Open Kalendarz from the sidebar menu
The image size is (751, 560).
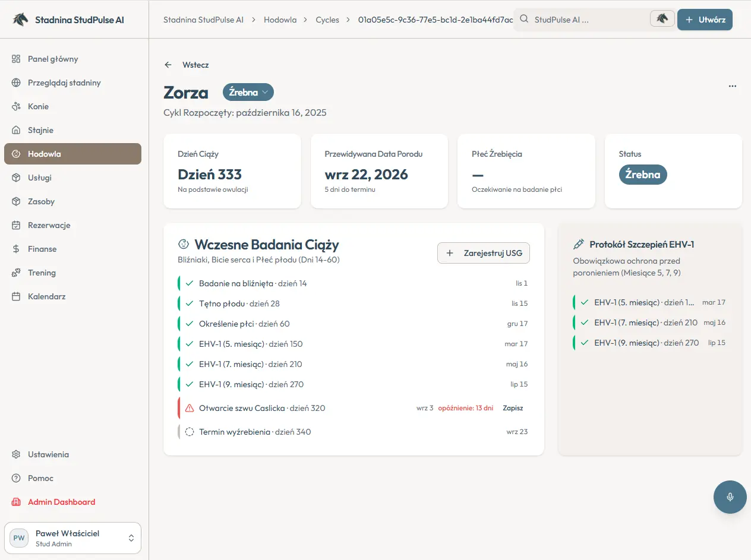[x=72, y=296]
